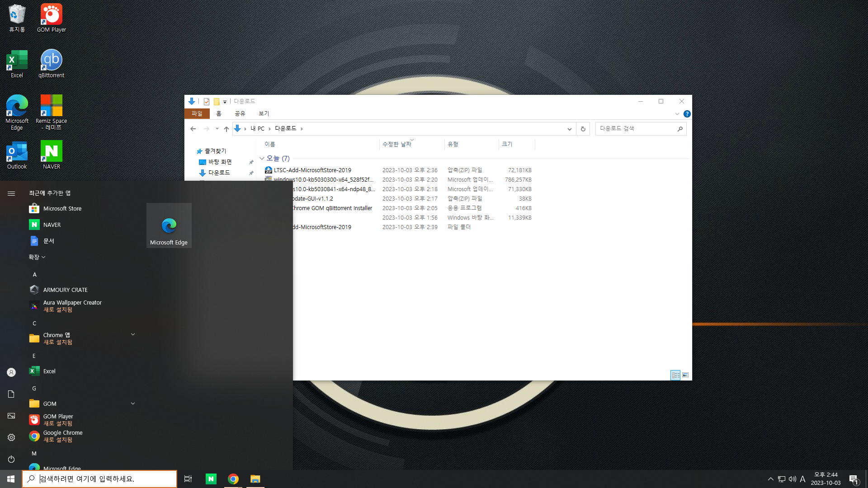Sort files by 이름 column
868x488 pixels.
click(x=321, y=144)
